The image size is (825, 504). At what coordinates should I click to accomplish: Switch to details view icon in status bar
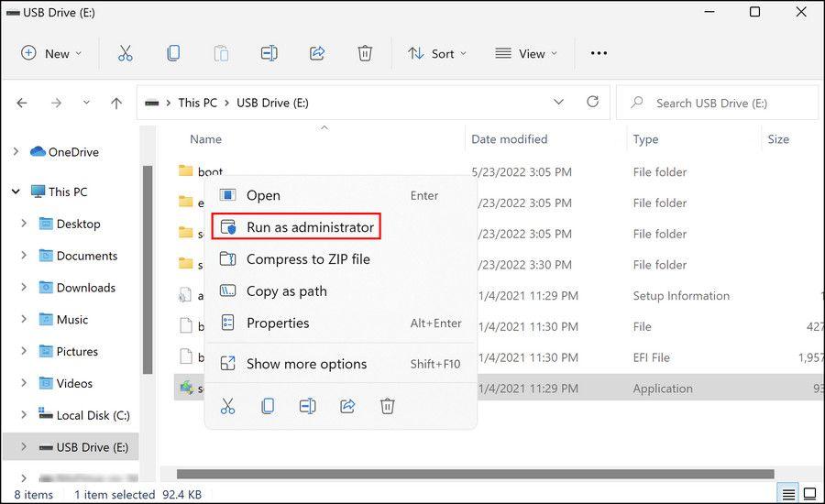coord(787,494)
